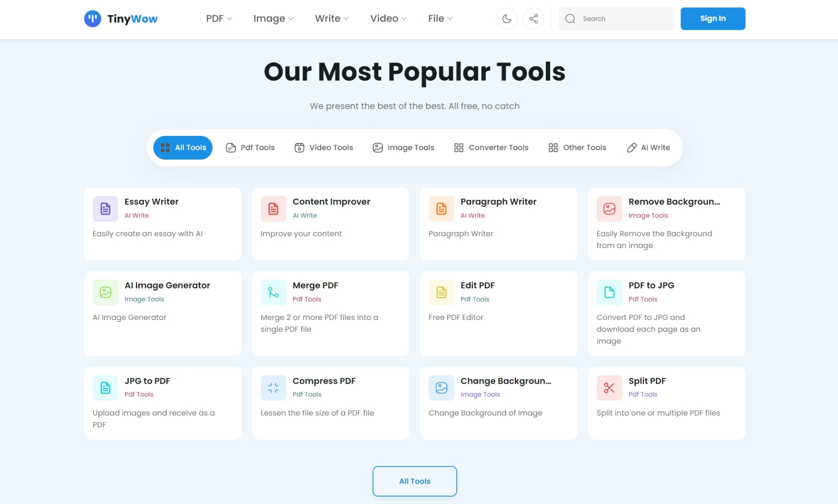This screenshot has height=504, width=838.
Task: Click the Compress PDF tool icon
Action: (x=273, y=388)
